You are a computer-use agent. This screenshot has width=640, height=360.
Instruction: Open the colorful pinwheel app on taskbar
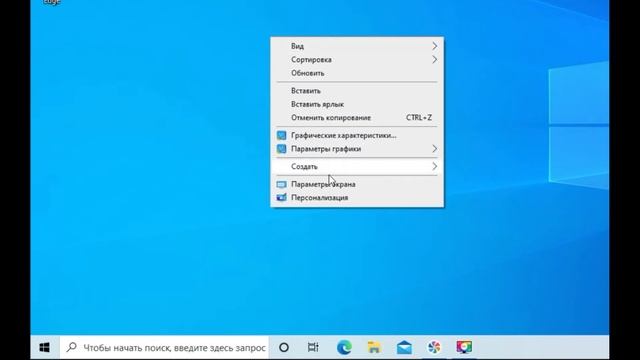click(434, 347)
